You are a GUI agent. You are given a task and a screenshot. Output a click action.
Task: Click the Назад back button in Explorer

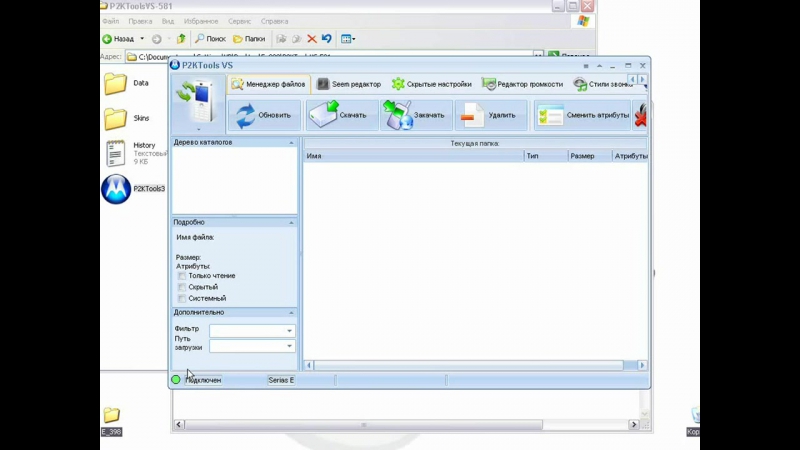coord(119,39)
